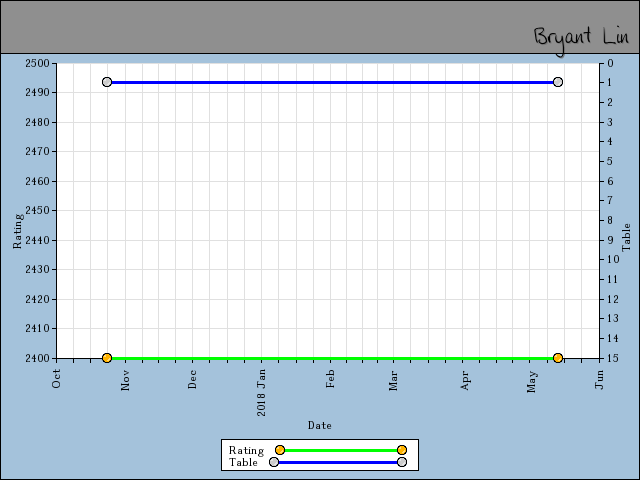640x480 pixels.
Task: Click the 2470 rating axis value
Action: pos(37,151)
